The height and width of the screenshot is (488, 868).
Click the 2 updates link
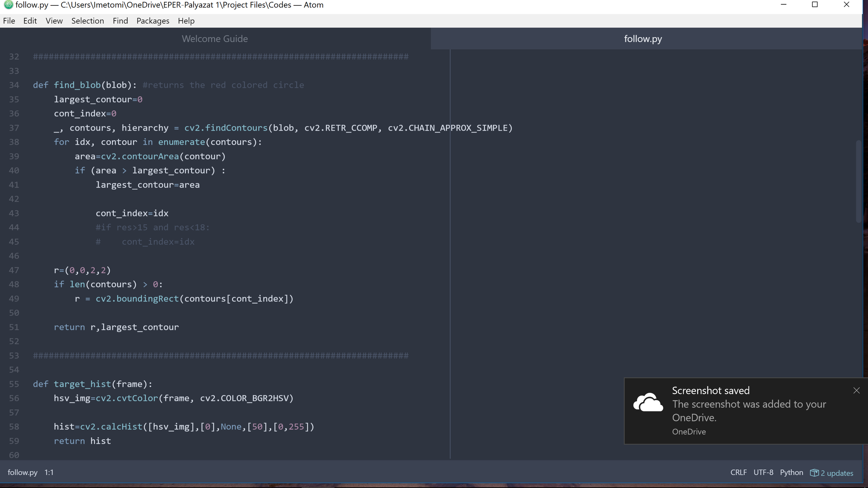click(x=837, y=473)
